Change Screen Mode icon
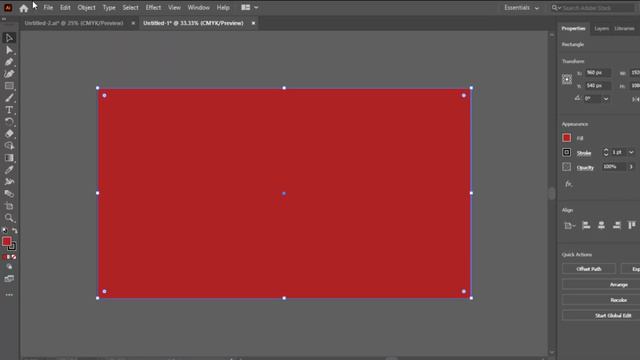Screen dimensions: 640x360 tap(9, 279)
